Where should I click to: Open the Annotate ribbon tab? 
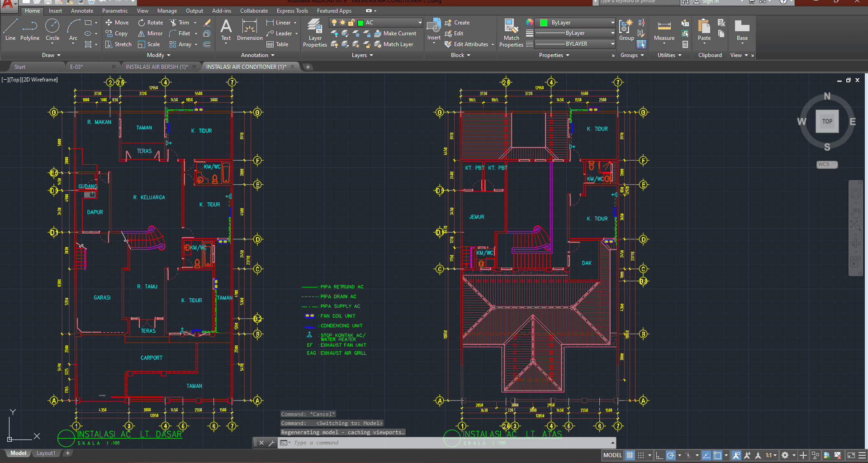[82, 11]
